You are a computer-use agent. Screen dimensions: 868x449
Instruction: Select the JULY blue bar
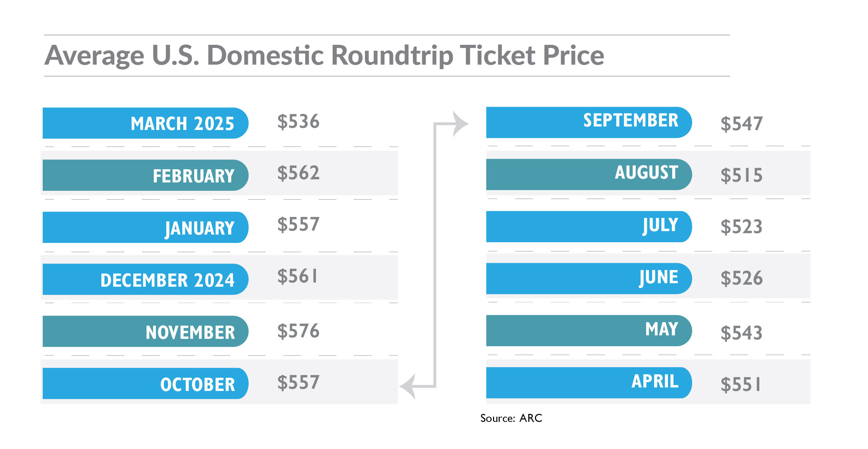pyautogui.click(x=589, y=227)
